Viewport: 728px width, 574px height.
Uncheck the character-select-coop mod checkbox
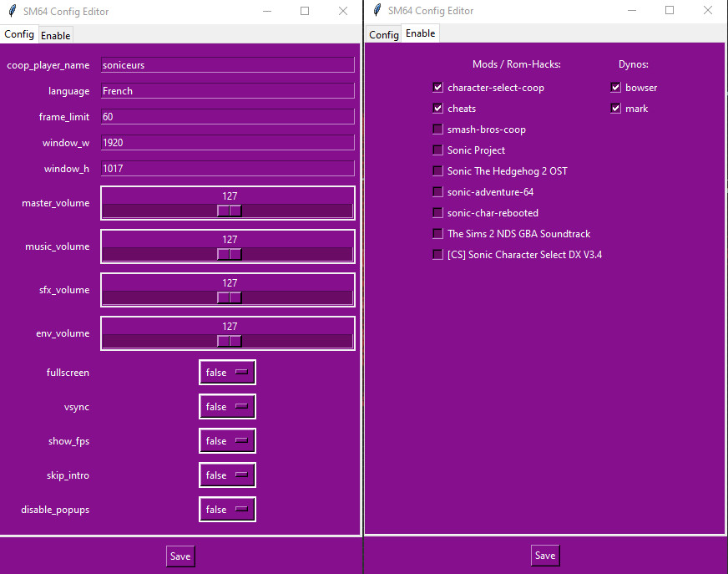(x=437, y=88)
